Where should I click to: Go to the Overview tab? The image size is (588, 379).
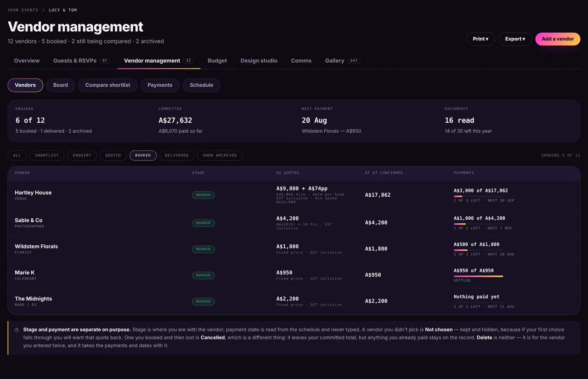coord(27,61)
